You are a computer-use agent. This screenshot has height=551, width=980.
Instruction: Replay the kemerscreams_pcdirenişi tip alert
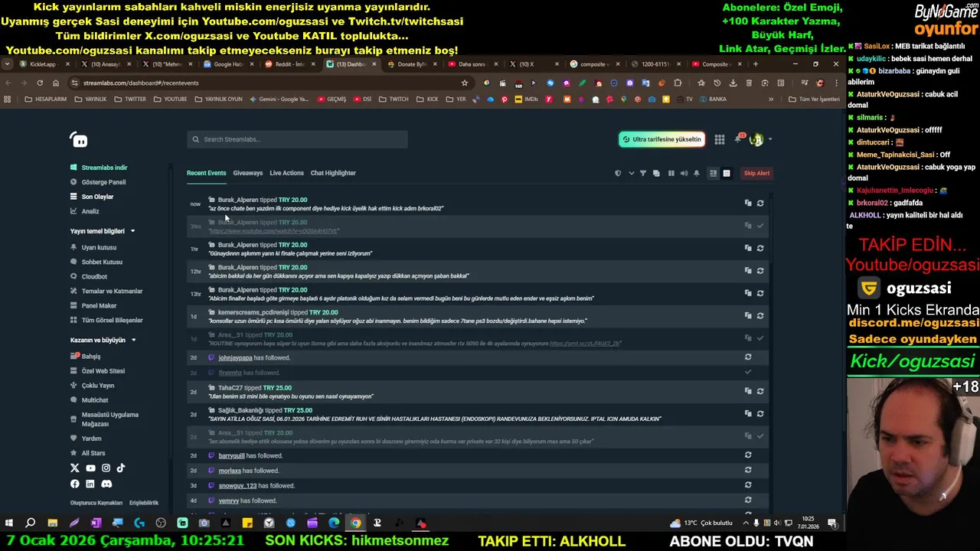coord(760,315)
